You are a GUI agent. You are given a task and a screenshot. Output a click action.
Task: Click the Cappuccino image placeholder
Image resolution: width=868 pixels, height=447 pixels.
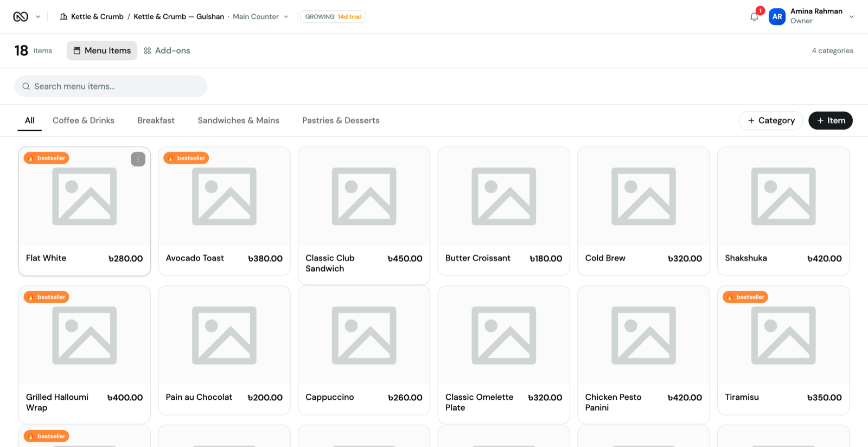(x=364, y=335)
